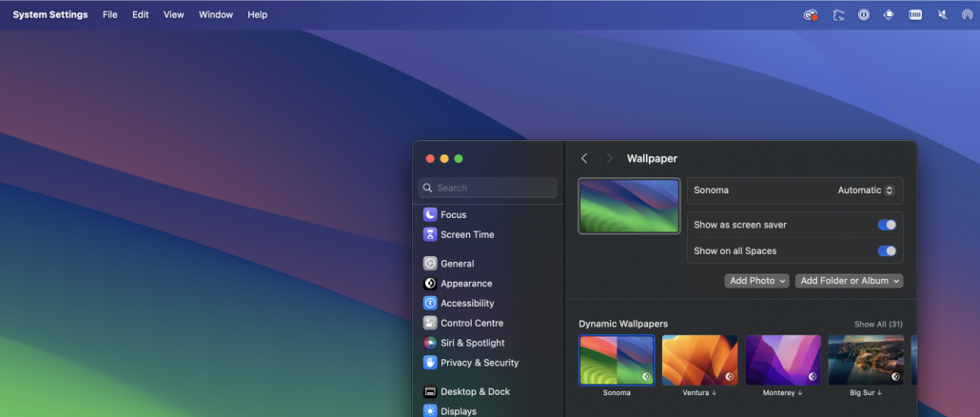The height and width of the screenshot is (417, 980).
Task: Click the Screen Time hourglass icon
Action: 430,234
